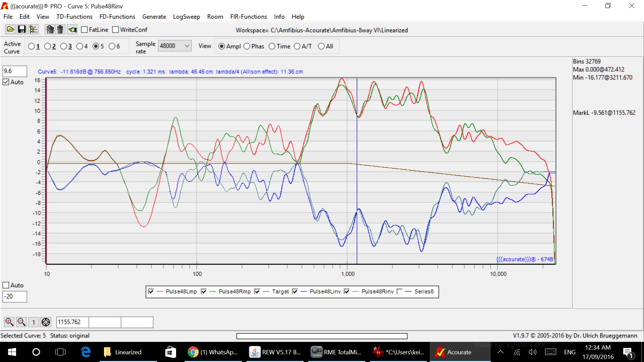Open the Generate menu

click(x=154, y=17)
